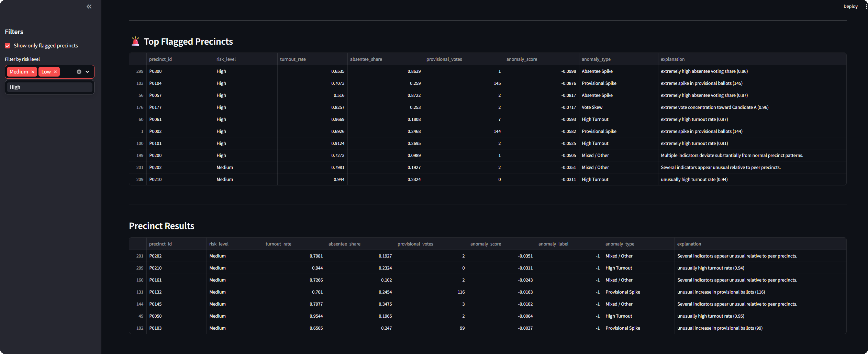
Task: Collapse the sidebar with the double-chevron icon
Action: tap(89, 7)
